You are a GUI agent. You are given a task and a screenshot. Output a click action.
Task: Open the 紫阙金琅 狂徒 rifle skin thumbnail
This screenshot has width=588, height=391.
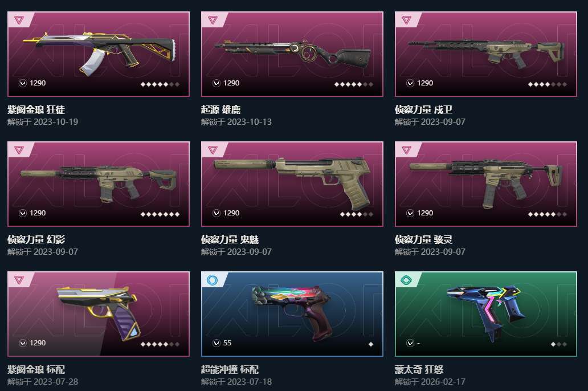(x=99, y=53)
